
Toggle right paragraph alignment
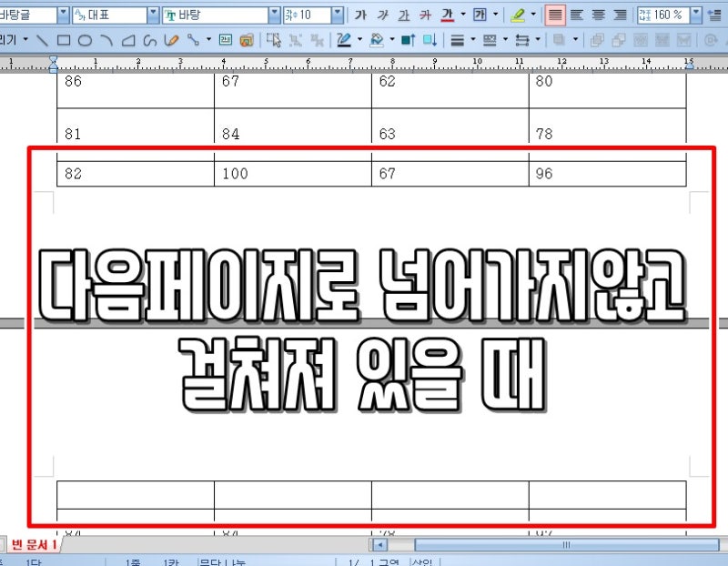click(x=621, y=15)
